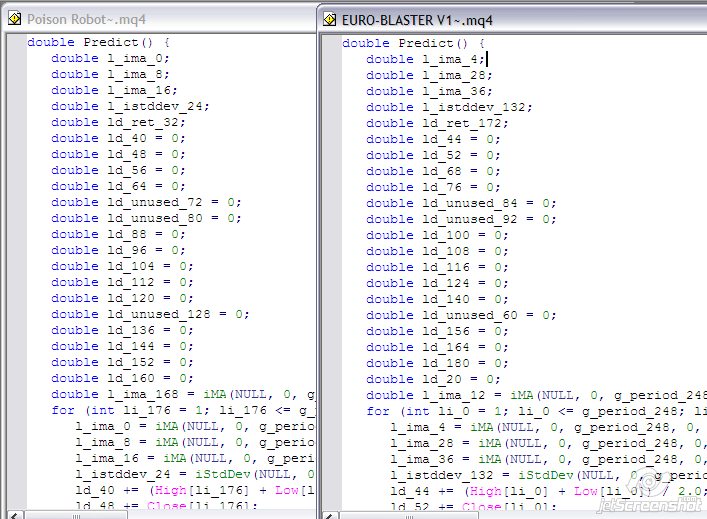Click 'ld_160 = 0;' in Poison Robot

coord(150,379)
